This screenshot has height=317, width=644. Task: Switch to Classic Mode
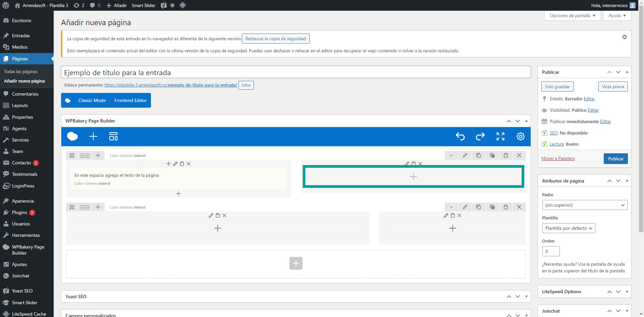(92, 100)
